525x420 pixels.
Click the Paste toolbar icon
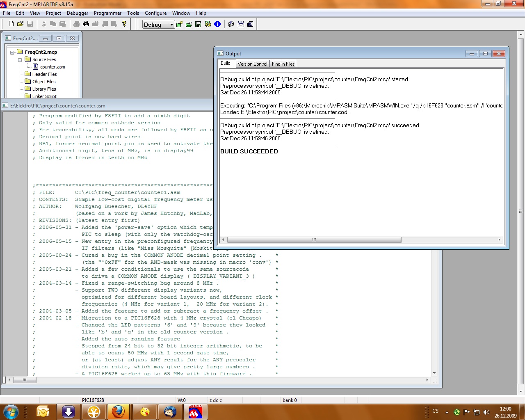pyautogui.click(x=62, y=24)
